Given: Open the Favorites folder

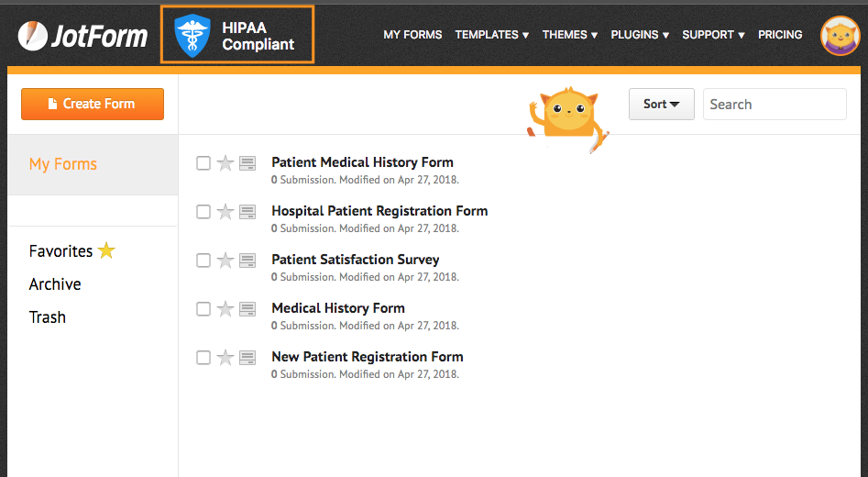Looking at the screenshot, I should point(60,251).
